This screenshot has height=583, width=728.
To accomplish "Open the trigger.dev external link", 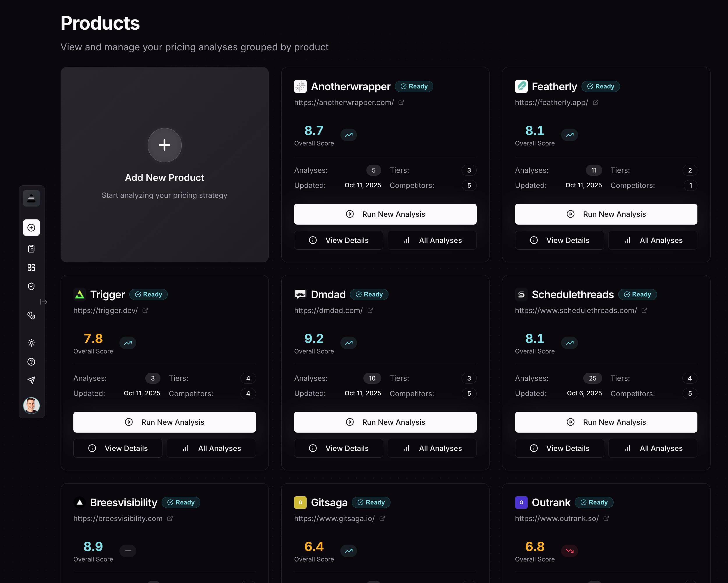I will 145,310.
